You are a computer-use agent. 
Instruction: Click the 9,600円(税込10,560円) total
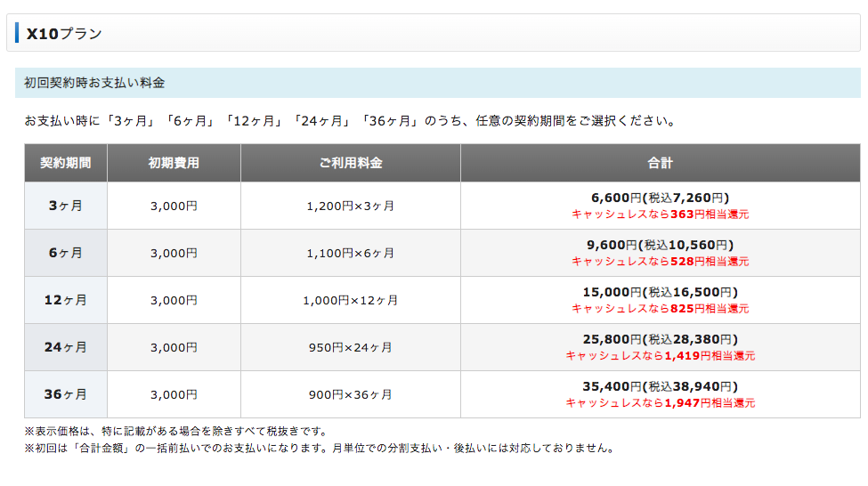[661, 245]
